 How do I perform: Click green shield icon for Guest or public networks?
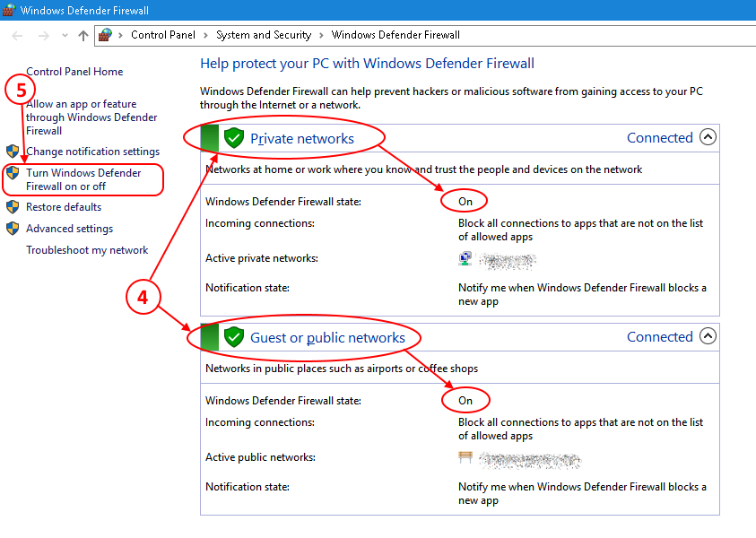coord(234,337)
